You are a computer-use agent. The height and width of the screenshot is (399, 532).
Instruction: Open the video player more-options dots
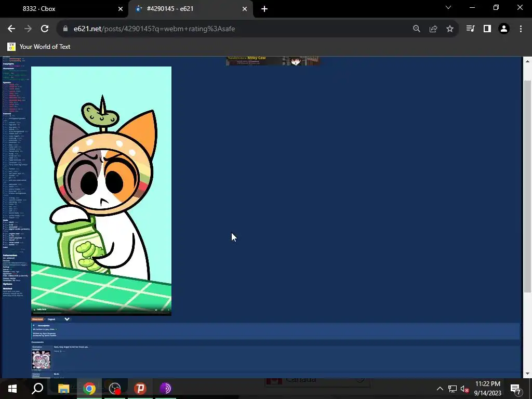pos(168,310)
